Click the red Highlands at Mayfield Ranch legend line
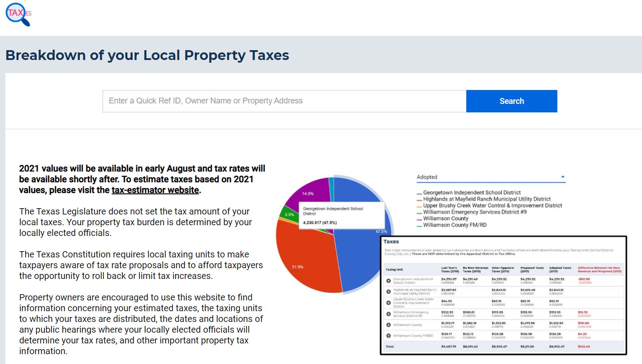 419,199
